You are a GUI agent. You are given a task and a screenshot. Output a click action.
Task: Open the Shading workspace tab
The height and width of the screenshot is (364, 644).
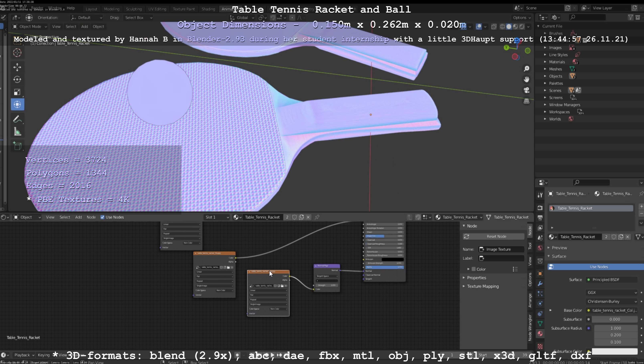(208, 9)
